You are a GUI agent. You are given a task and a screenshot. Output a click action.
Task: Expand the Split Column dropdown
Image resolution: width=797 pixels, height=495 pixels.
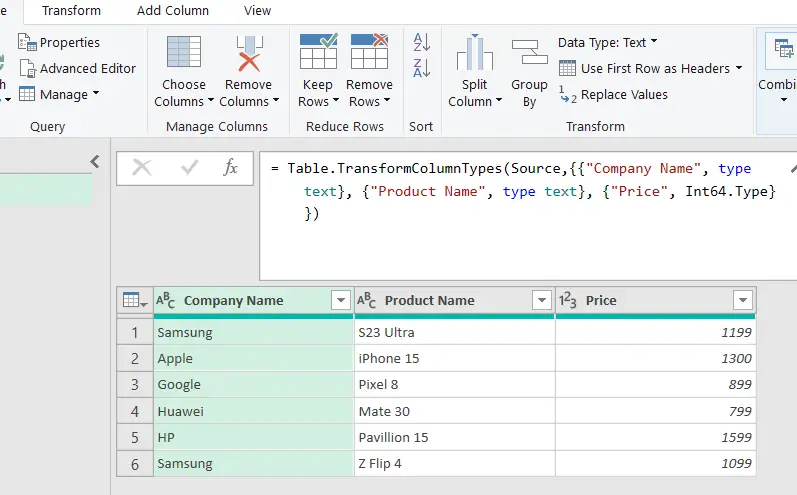[x=499, y=101]
